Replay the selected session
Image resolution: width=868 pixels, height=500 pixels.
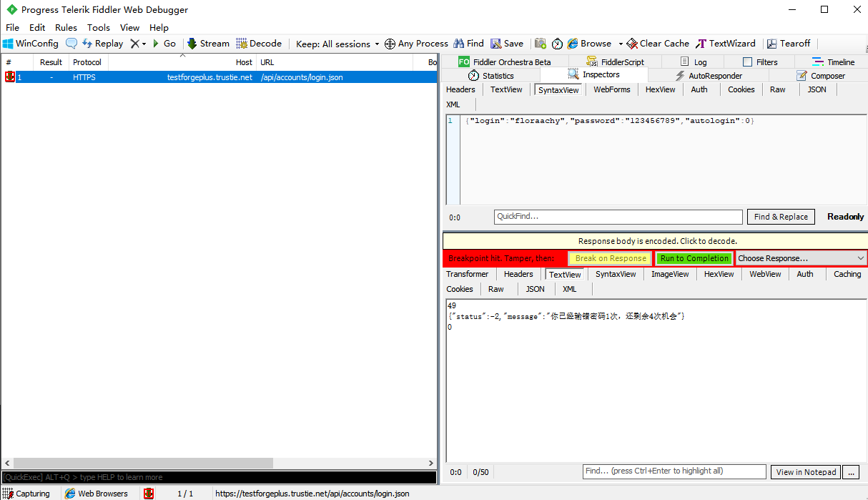(102, 44)
